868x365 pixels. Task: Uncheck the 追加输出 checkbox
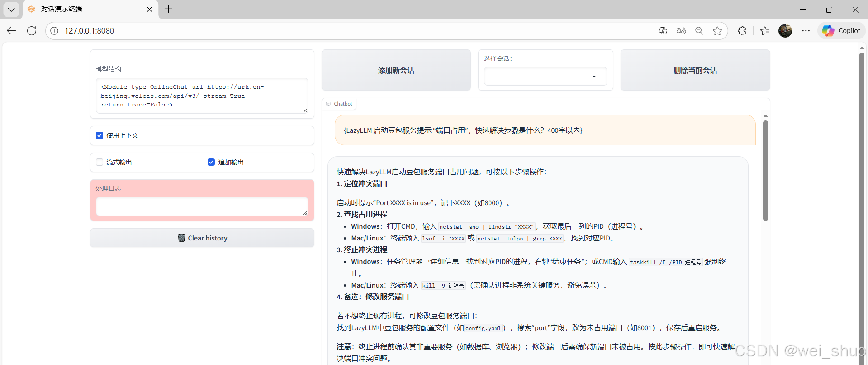(x=211, y=162)
